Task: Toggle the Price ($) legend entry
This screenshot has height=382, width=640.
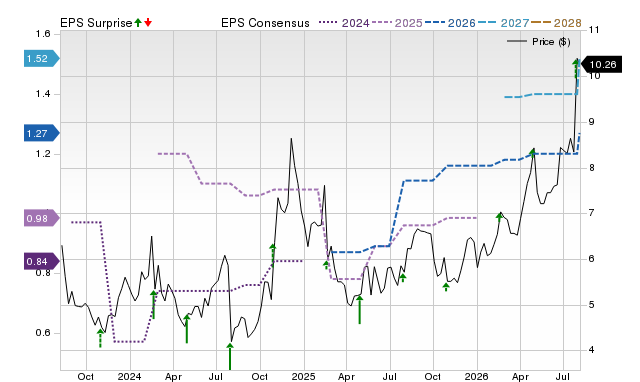Action: click(x=539, y=42)
